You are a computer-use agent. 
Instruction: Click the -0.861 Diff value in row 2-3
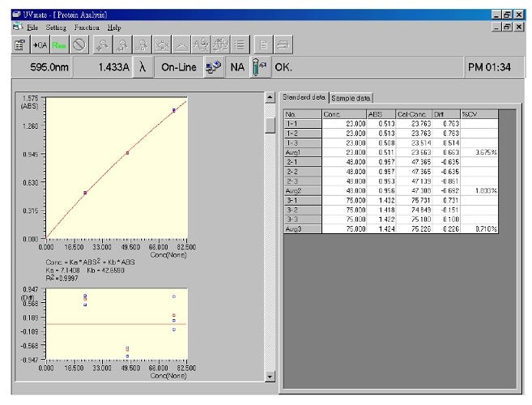[446, 181]
